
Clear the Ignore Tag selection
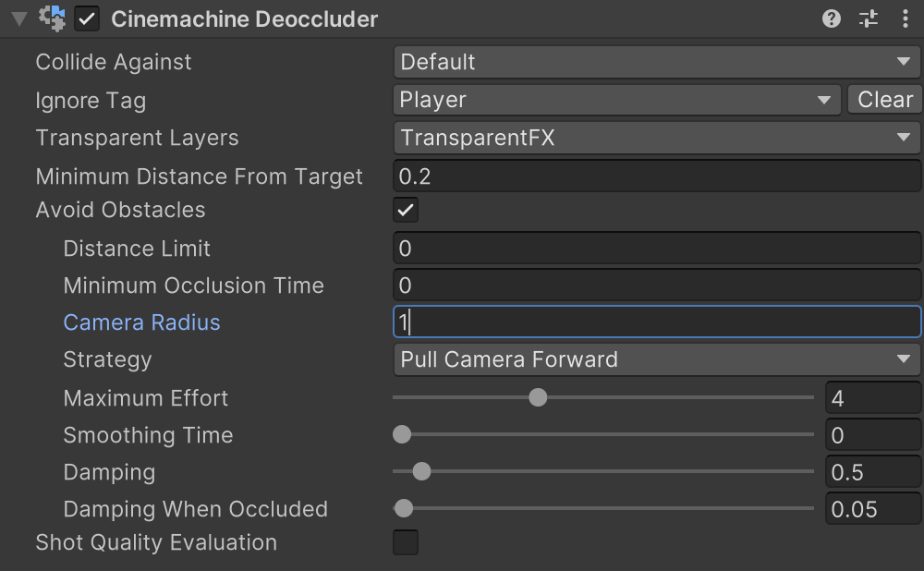(884, 100)
